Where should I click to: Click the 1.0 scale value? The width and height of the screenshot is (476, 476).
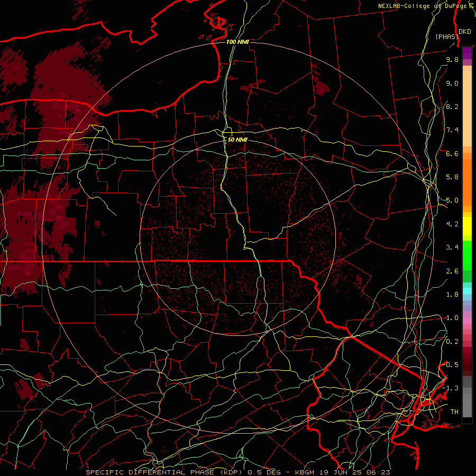(x=452, y=318)
